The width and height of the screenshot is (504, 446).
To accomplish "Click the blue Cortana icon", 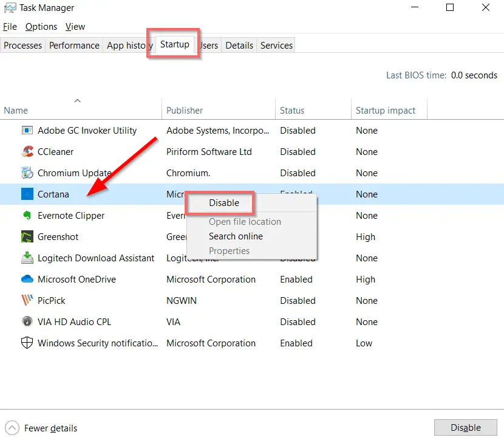I will pos(27,194).
